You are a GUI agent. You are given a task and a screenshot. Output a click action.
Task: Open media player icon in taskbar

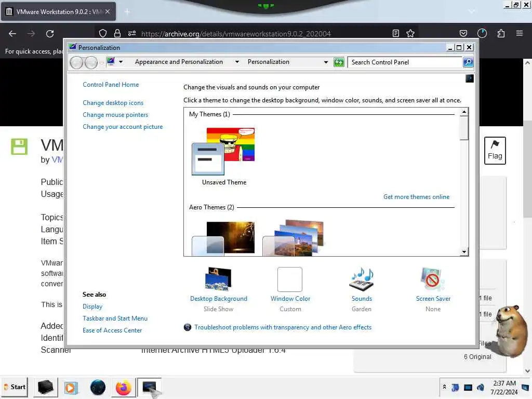coord(71,387)
